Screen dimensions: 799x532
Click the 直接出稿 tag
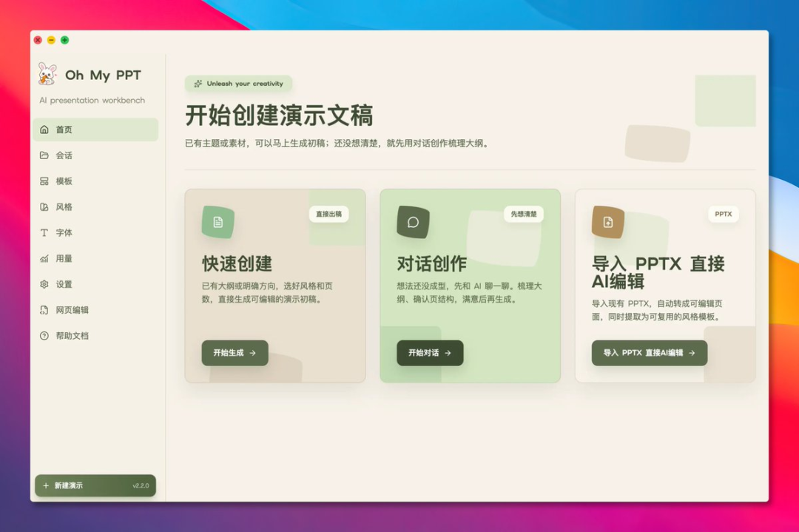328,214
